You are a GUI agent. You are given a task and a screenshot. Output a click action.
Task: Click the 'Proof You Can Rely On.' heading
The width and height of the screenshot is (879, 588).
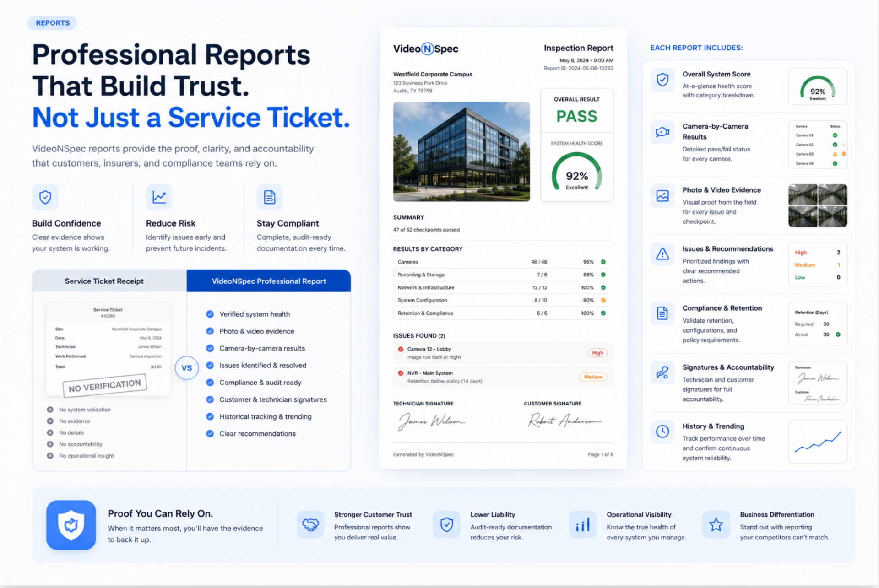click(160, 513)
